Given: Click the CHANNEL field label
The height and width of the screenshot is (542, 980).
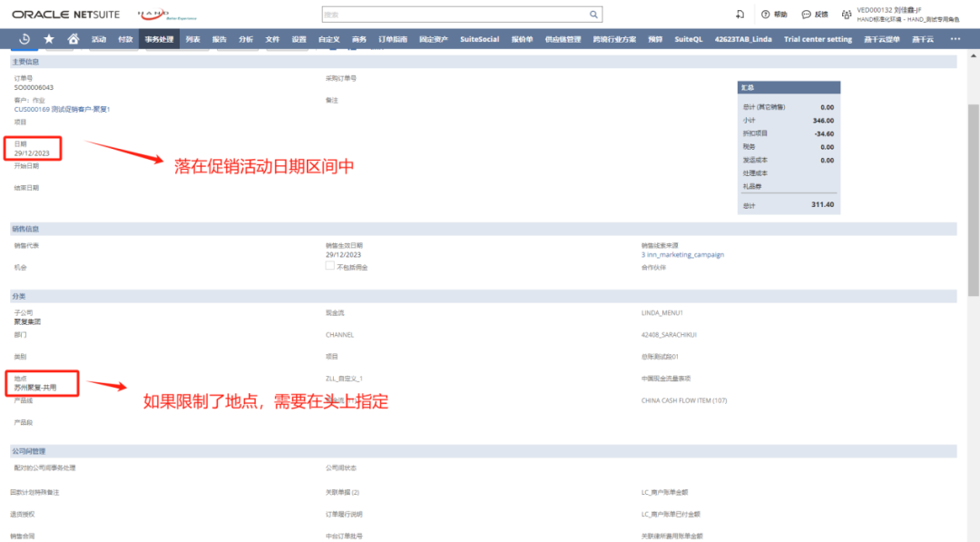Looking at the screenshot, I should 339,334.
